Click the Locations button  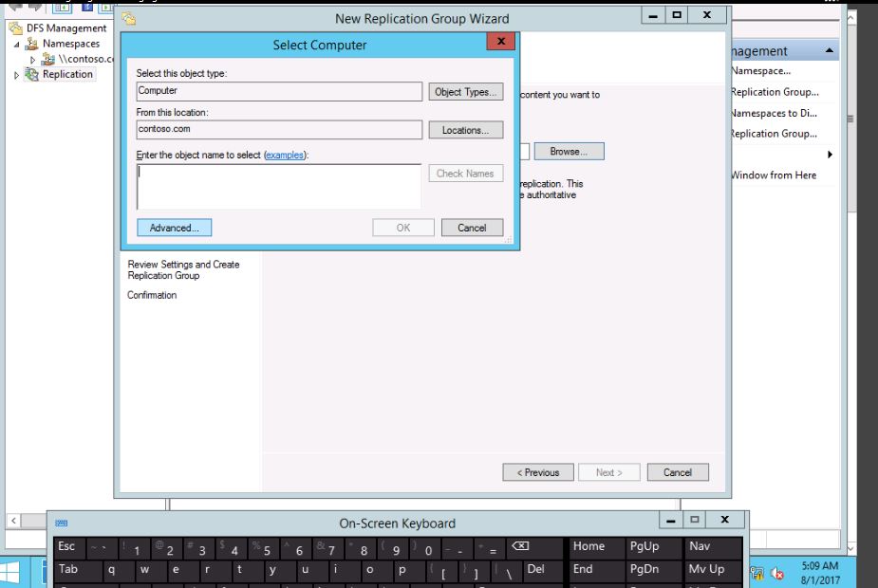pos(465,130)
